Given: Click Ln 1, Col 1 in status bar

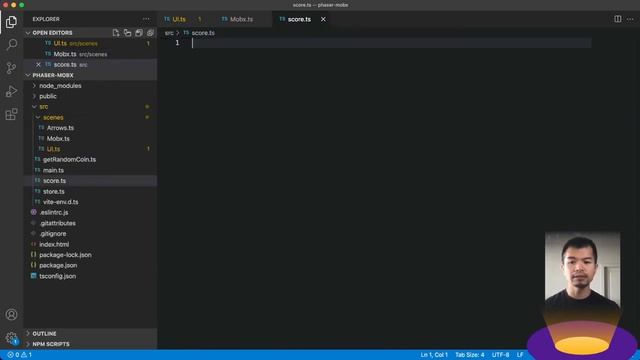Looking at the screenshot, I should [x=434, y=355].
